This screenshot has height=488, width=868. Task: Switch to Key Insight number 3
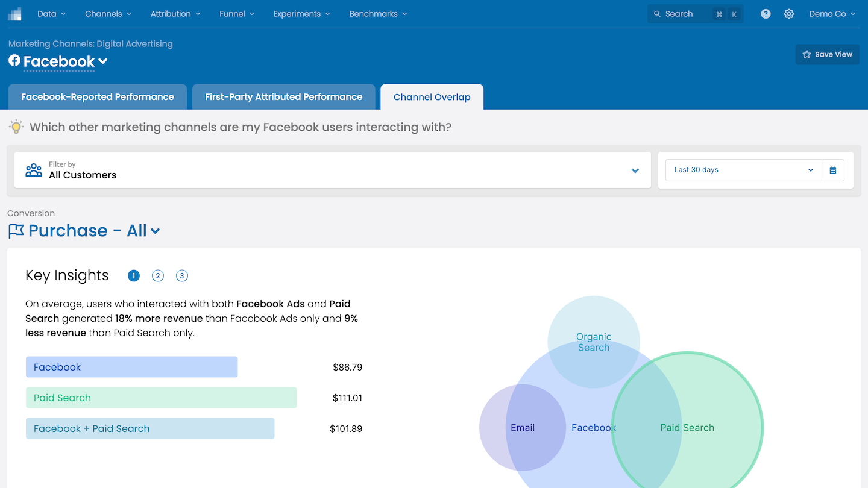[x=182, y=276]
